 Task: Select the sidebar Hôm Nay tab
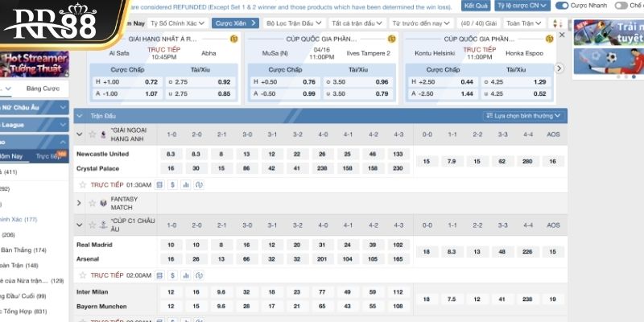(11, 156)
